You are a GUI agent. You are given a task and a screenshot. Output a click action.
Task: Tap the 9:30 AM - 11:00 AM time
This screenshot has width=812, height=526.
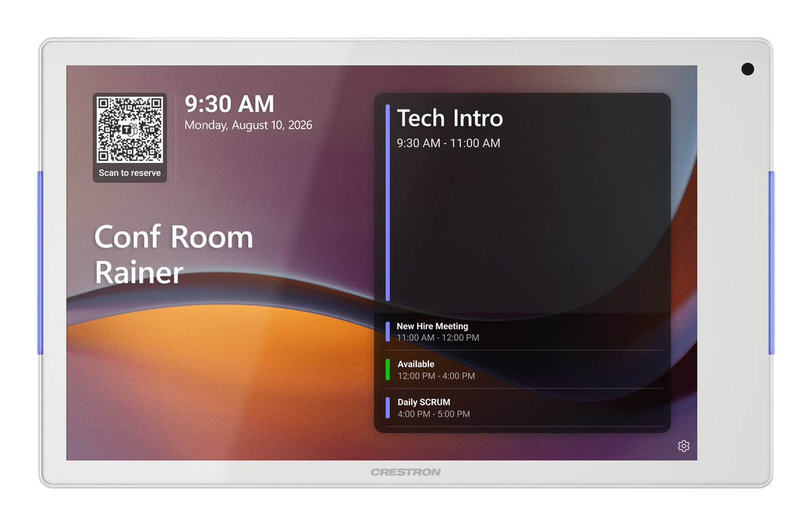tap(449, 143)
